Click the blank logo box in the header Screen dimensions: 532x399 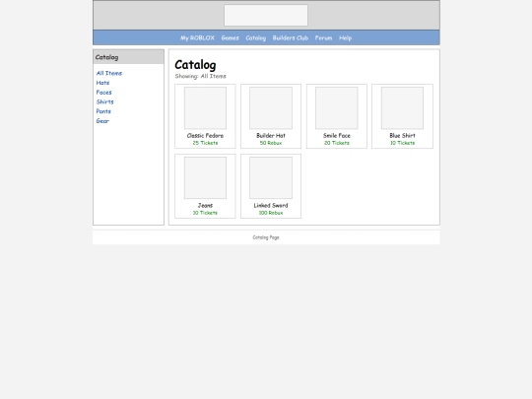(266, 15)
